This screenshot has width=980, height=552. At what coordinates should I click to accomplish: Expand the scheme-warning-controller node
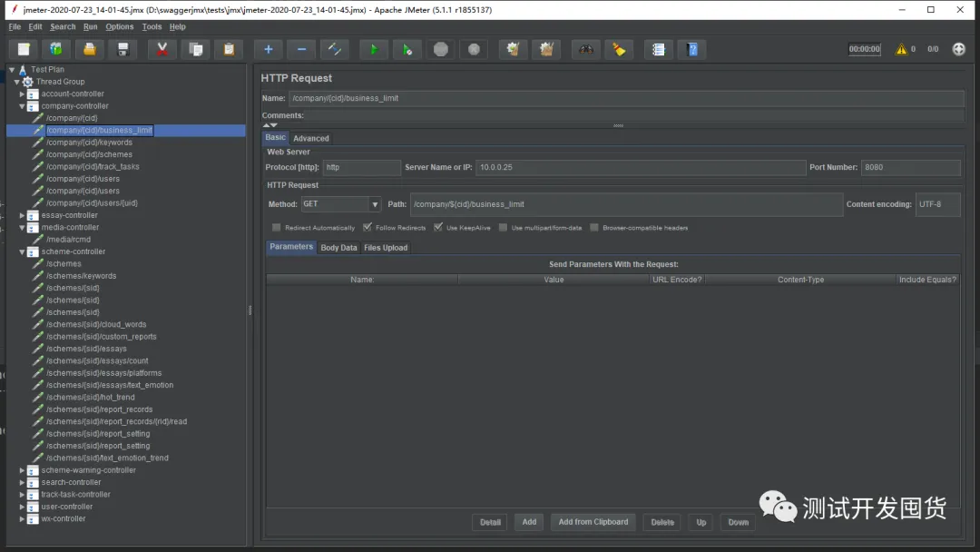point(22,470)
